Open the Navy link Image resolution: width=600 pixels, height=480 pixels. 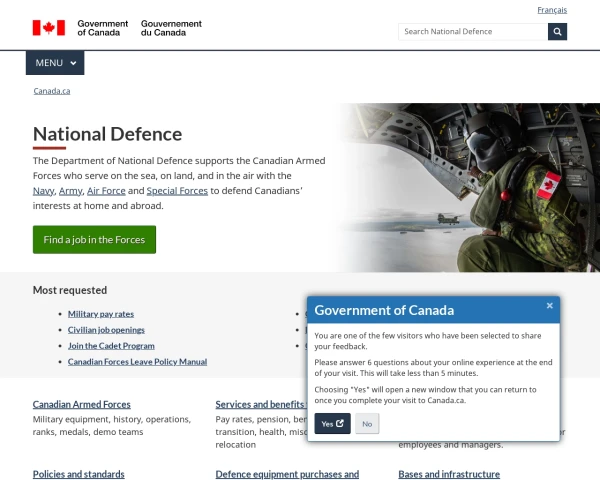click(x=43, y=191)
